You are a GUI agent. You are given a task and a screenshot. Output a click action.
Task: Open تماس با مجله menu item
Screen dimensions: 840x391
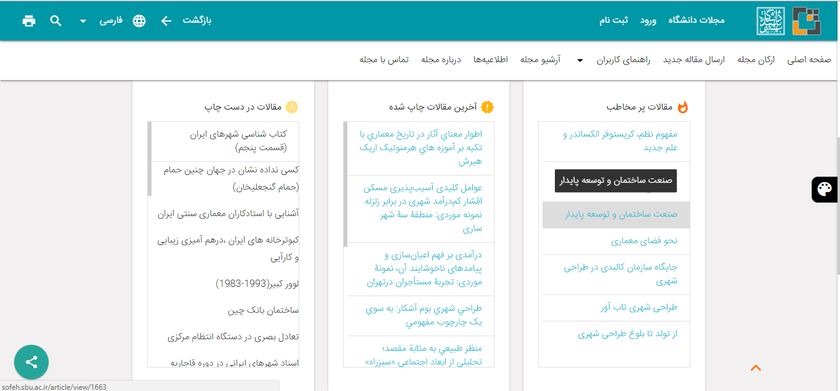[x=384, y=60]
